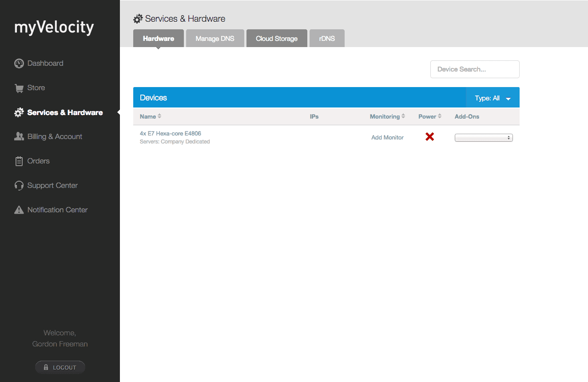Open the Type: All filter dropdown
Image resolution: width=588 pixels, height=382 pixels.
[x=493, y=98]
